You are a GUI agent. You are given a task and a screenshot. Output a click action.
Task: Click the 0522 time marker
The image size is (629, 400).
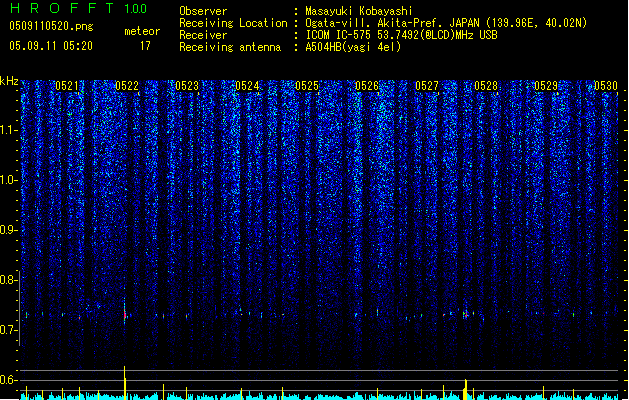click(x=127, y=86)
